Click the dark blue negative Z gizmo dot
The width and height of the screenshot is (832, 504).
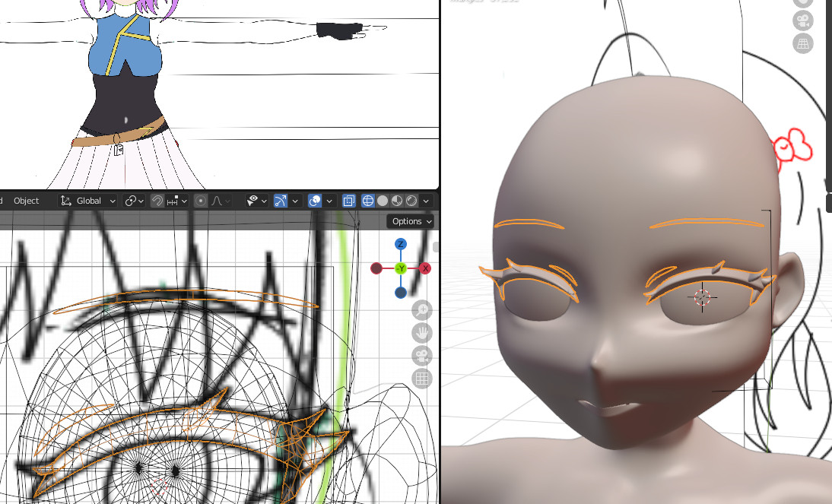tap(401, 293)
